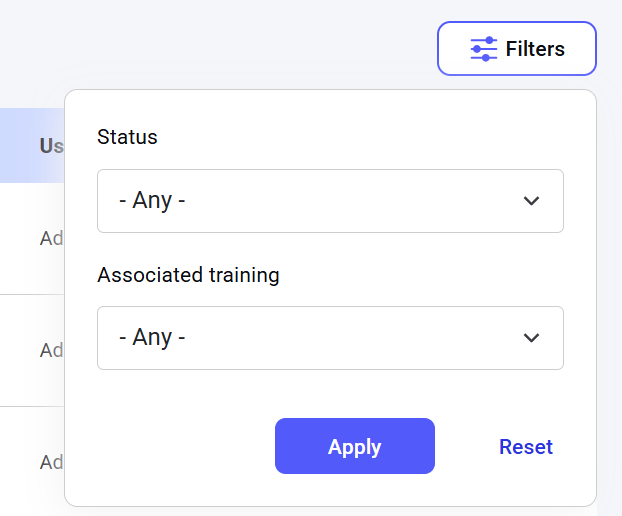Screen dimensions: 622x516
Task: Click the Filters sliders icon
Action: point(484,49)
